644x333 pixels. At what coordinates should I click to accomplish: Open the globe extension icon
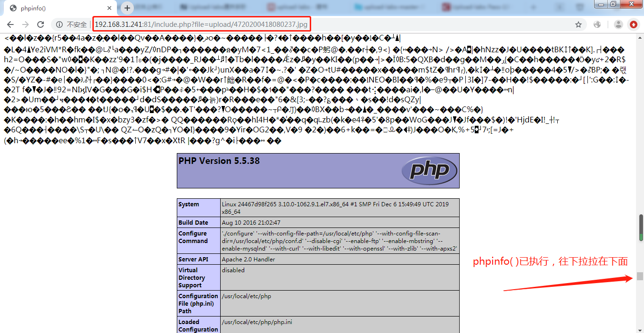pyautogui.click(x=597, y=24)
